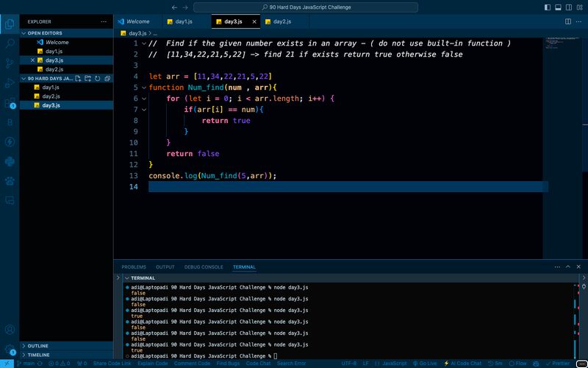This screenshot has width=588, height=368.
Task: Expand the Outline section
Action: point(38,345)
